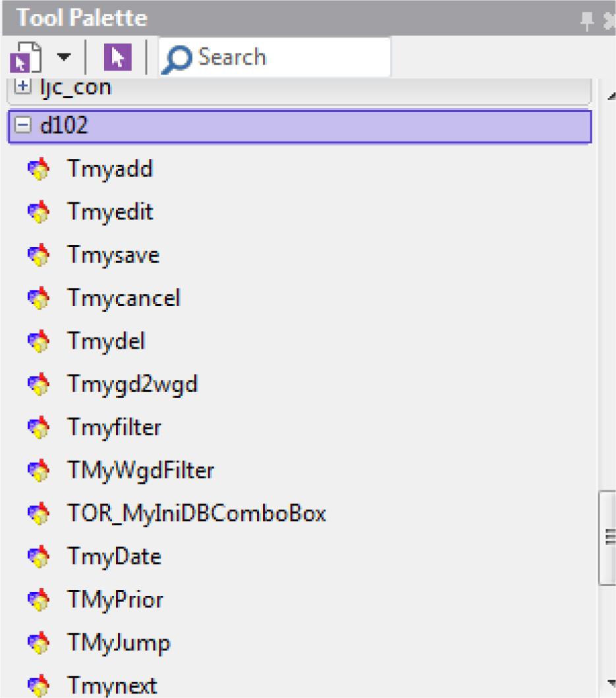Screen dimensions: 616x698
Task: Pick the TOR_MyIniDBComboBox component
Action: [196, 513]
